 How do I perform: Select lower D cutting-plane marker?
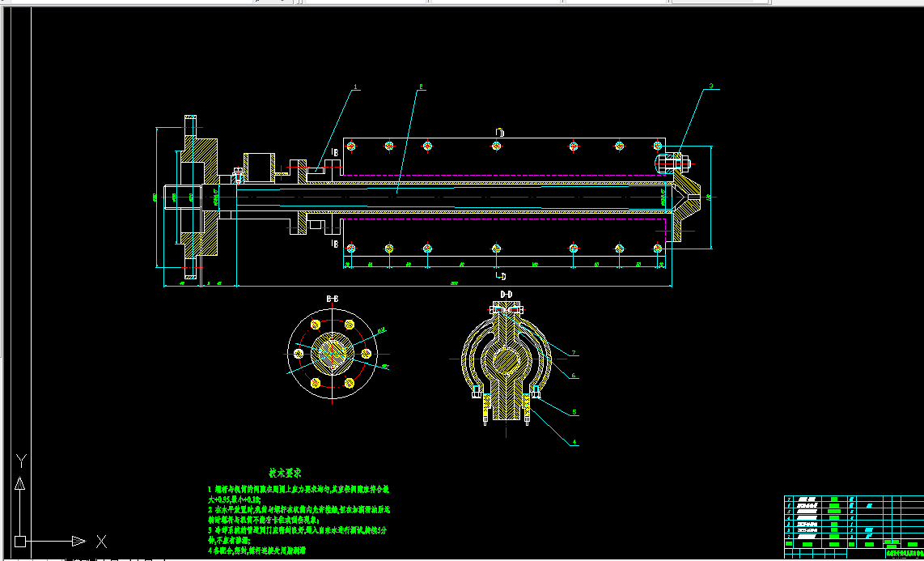[x=501, y=275]
